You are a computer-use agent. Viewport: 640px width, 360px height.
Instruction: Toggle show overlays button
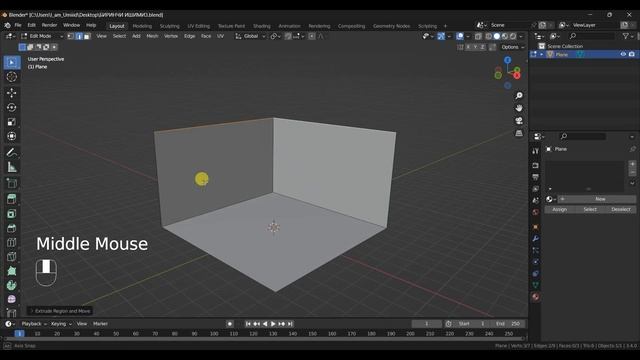460,36
